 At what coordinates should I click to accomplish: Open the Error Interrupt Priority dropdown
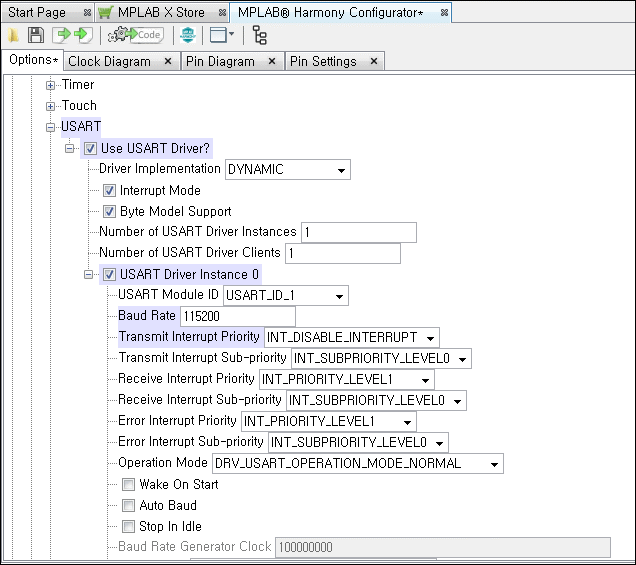click(x=329, y=422)
